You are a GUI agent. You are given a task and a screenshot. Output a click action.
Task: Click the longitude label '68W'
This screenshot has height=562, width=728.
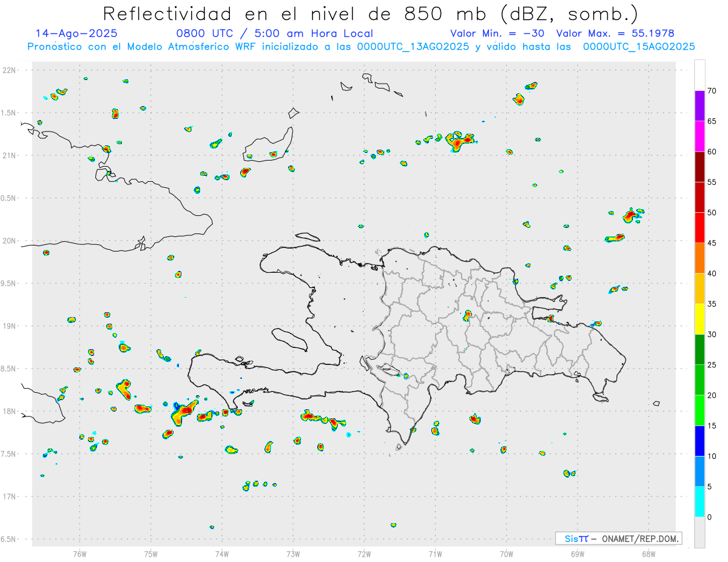[649, 554]
